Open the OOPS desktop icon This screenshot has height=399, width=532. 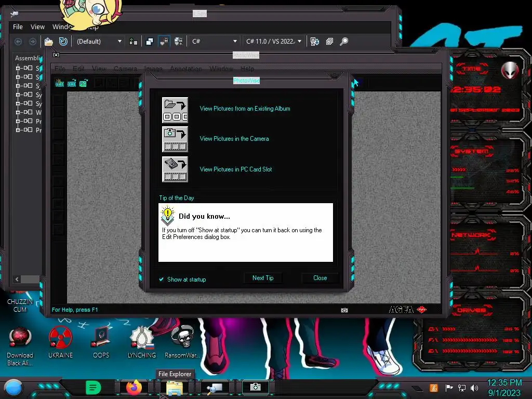101,342
